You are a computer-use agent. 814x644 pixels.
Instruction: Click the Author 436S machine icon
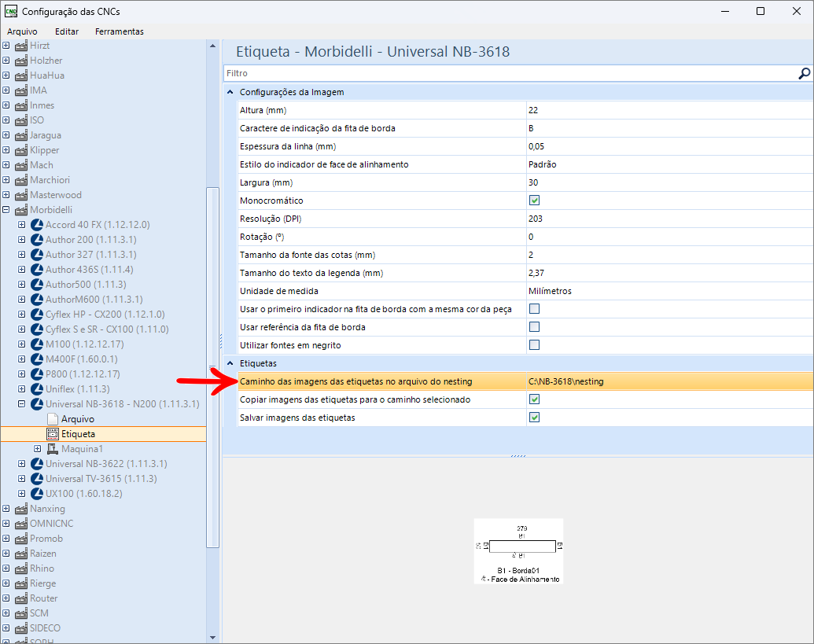point(37,270)
